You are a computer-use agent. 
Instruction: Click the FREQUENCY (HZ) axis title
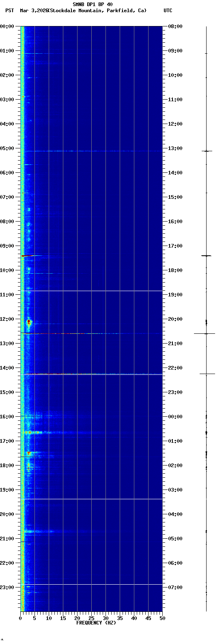coord(96,623)
